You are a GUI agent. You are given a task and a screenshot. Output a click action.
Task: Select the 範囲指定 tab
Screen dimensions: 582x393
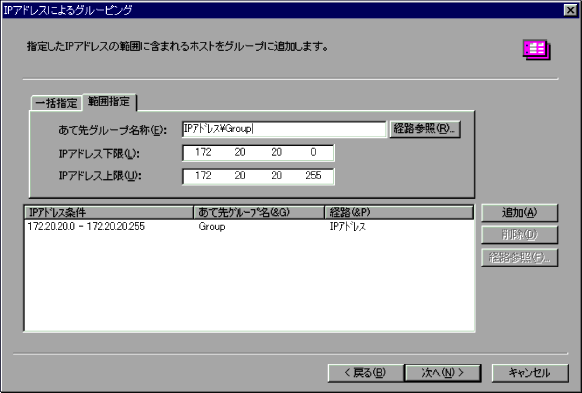pyautogui.click(x=109, y=102)
